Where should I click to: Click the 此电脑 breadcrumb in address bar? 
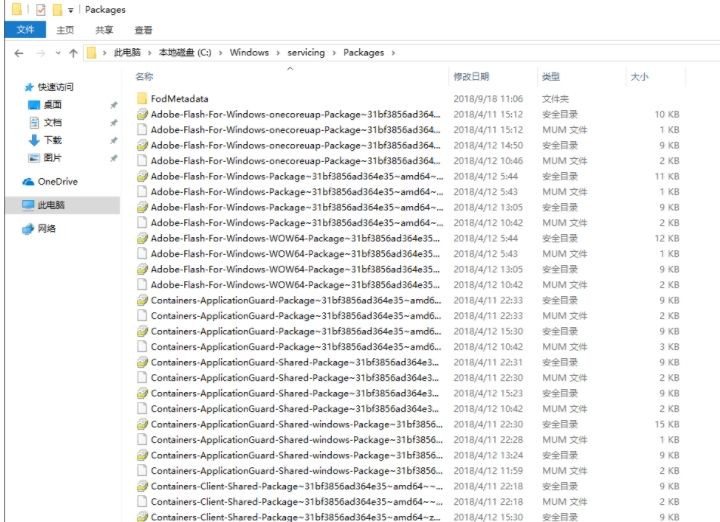[x=127, y=52]
